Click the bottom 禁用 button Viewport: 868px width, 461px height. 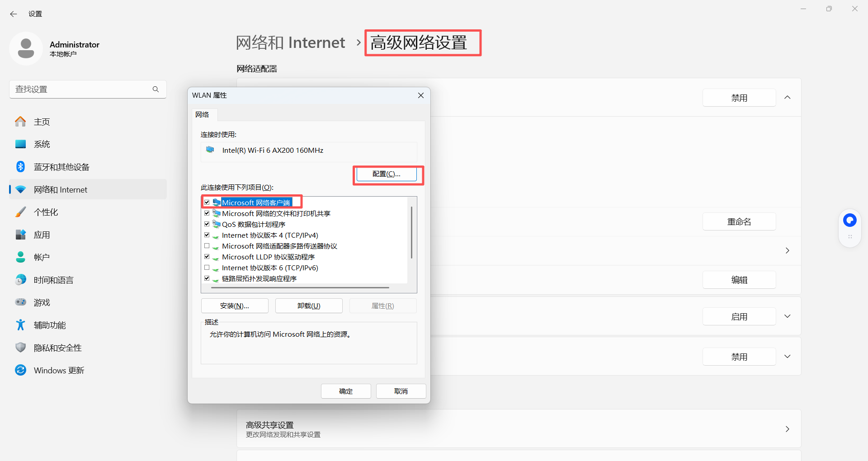click(x=739, y=357)
